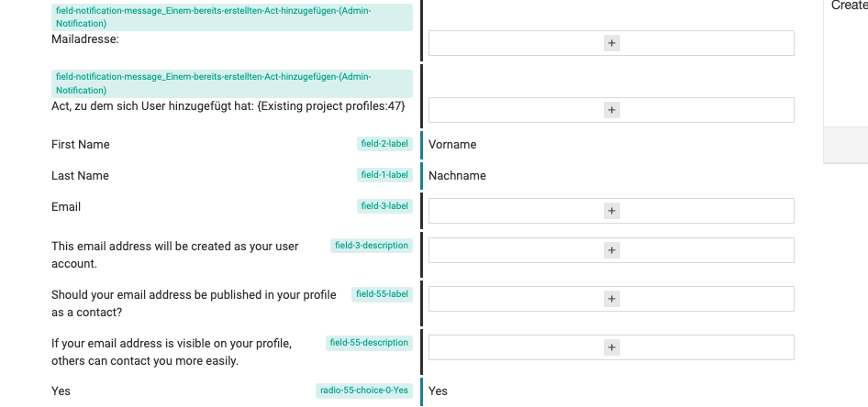Viewport: 868px width, 407px height.
Task: Click the Last Name source text
Action: pos(80,176)
